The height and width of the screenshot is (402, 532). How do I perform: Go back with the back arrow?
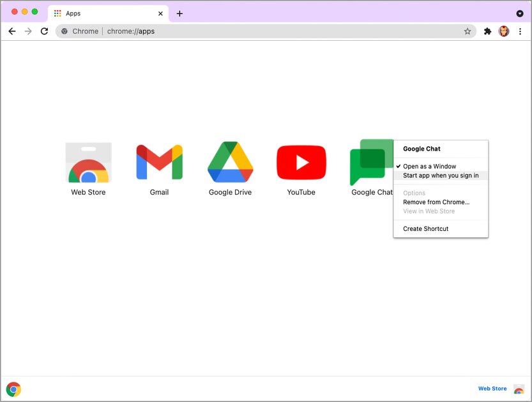[12, 31]
